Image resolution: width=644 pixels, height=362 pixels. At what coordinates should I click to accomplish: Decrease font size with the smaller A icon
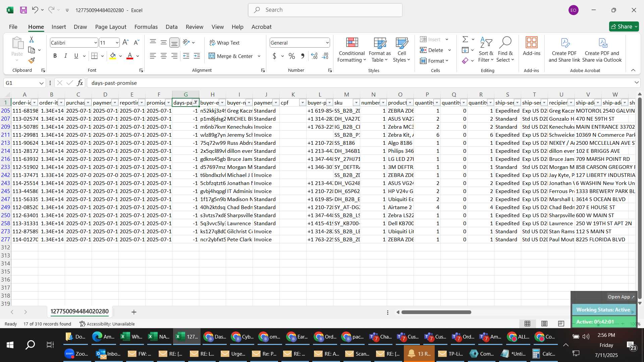[x=136, y=43]
